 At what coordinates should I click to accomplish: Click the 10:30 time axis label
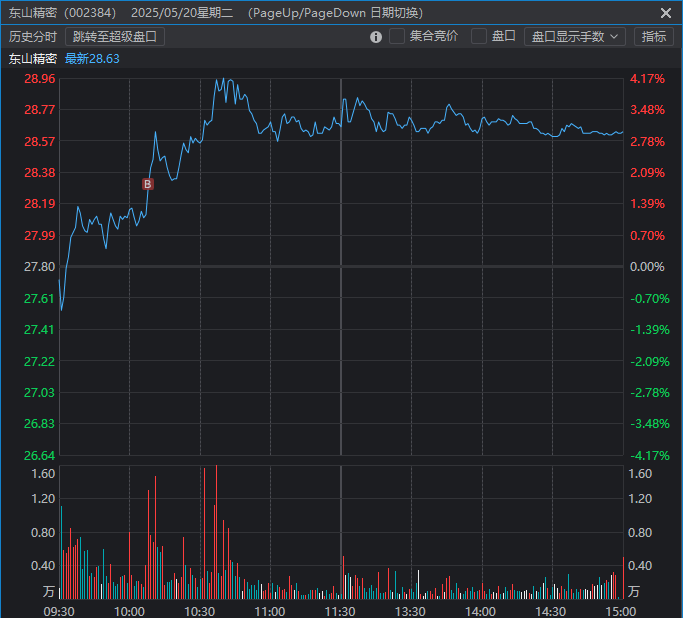200,611
